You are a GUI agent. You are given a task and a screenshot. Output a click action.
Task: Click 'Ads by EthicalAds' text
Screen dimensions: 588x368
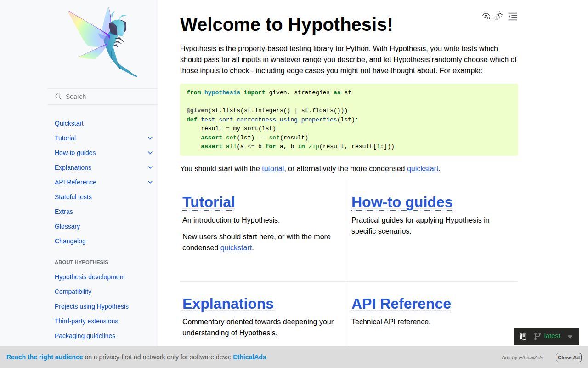(x=522, y=357)
